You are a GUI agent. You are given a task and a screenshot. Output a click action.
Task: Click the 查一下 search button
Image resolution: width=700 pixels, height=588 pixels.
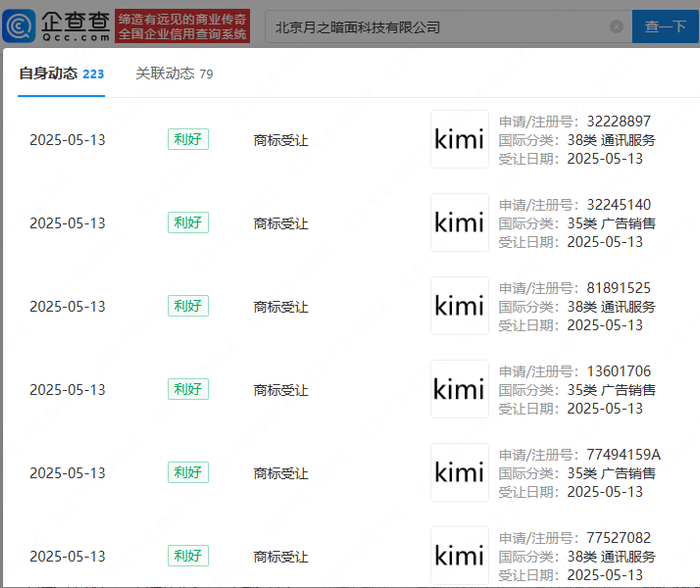click(665, 27)
